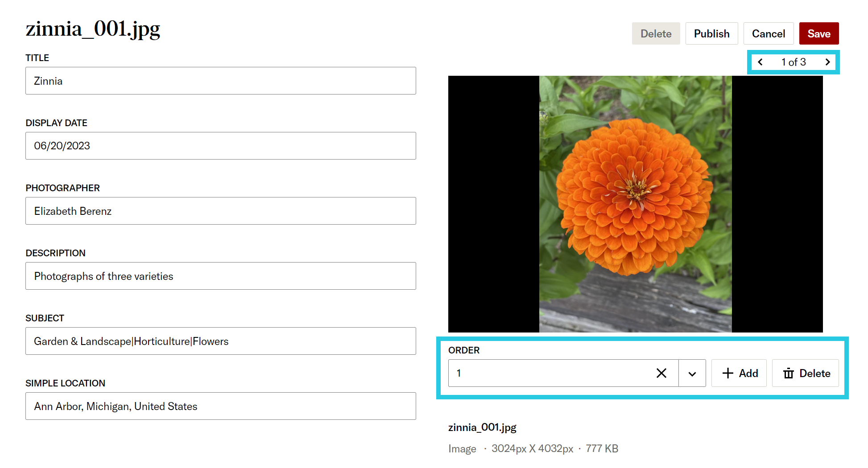
Task: Click the ORDER label
Action: point(464,350)
